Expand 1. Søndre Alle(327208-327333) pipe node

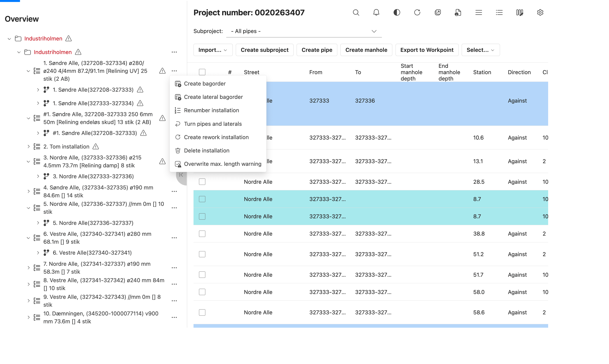pyautogui.click(x=38, y=90)
